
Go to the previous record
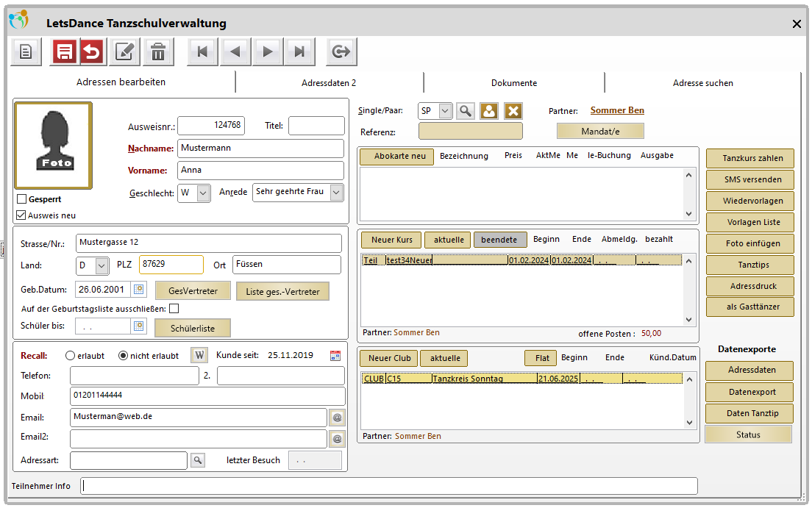[235, 51]
